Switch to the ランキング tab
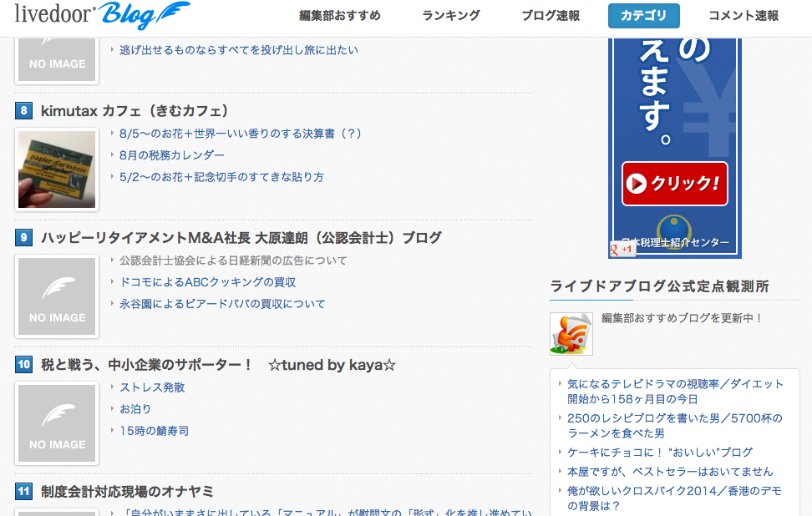The height and width of the screenshot is (516, 812). tap(451, 16)
